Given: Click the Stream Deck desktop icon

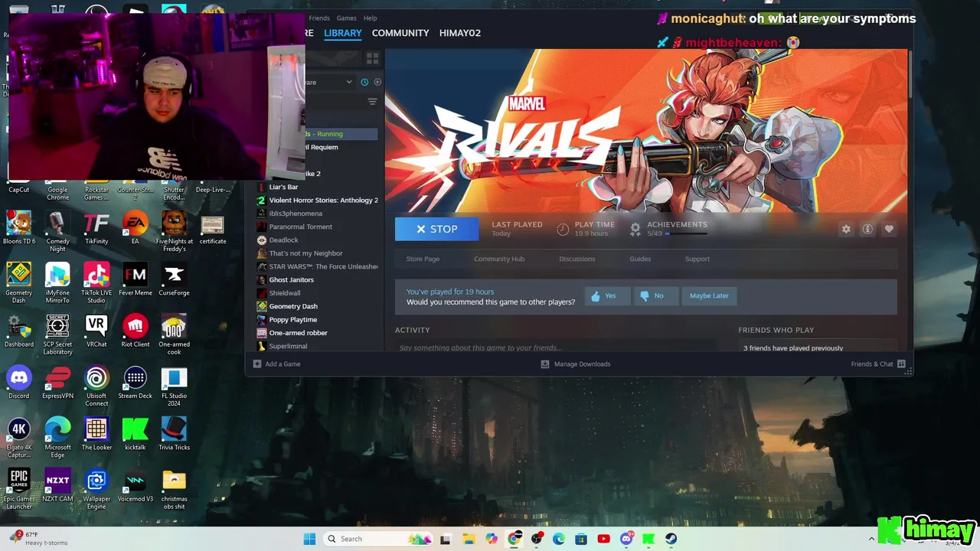Looking at the screenshot, I should click(136, 383).
